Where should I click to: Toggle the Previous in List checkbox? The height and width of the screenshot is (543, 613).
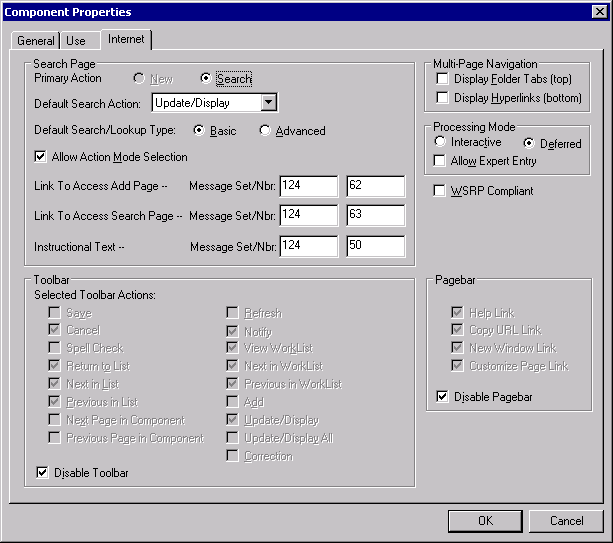pyautogui.click(x=54, y=401)
